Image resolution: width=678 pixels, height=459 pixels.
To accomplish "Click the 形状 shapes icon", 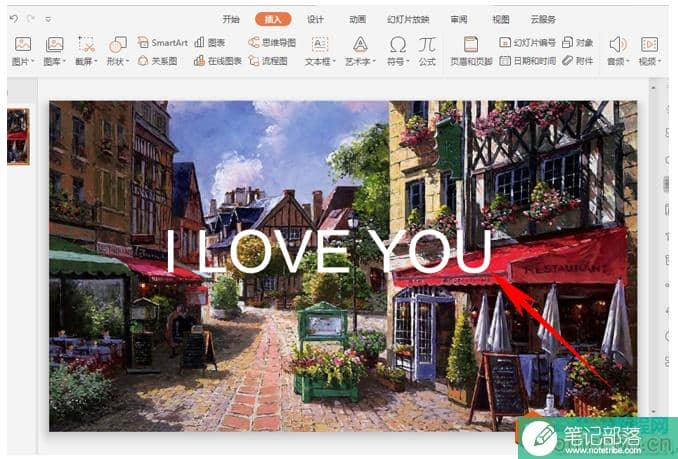I will (x=118, y=45).
